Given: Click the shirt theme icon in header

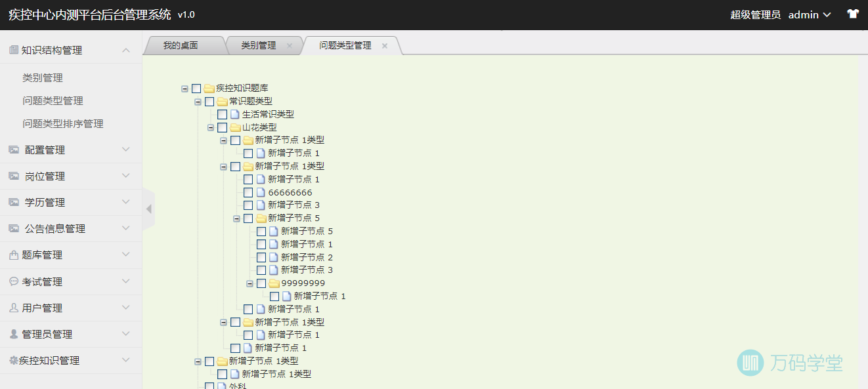Looking at the screenshot, I should tap(852, 14).
